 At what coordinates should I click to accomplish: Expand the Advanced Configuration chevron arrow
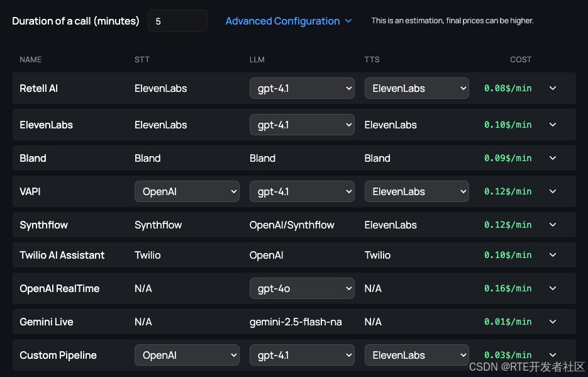[348, 21]
